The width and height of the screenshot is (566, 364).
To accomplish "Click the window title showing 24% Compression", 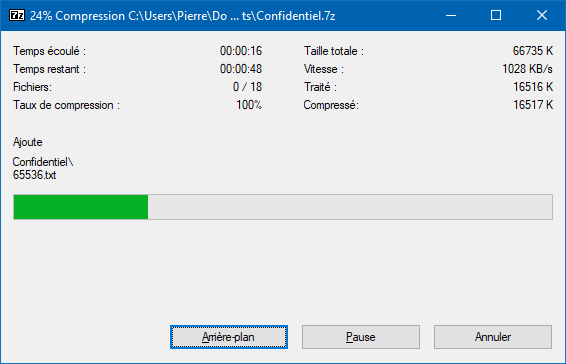I will coord(183,16).
